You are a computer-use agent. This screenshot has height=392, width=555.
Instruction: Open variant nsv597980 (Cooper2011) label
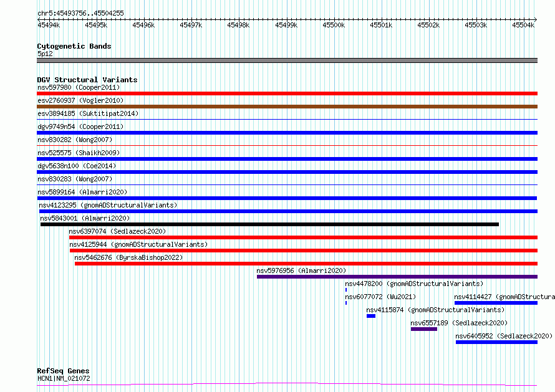point(79,87)
